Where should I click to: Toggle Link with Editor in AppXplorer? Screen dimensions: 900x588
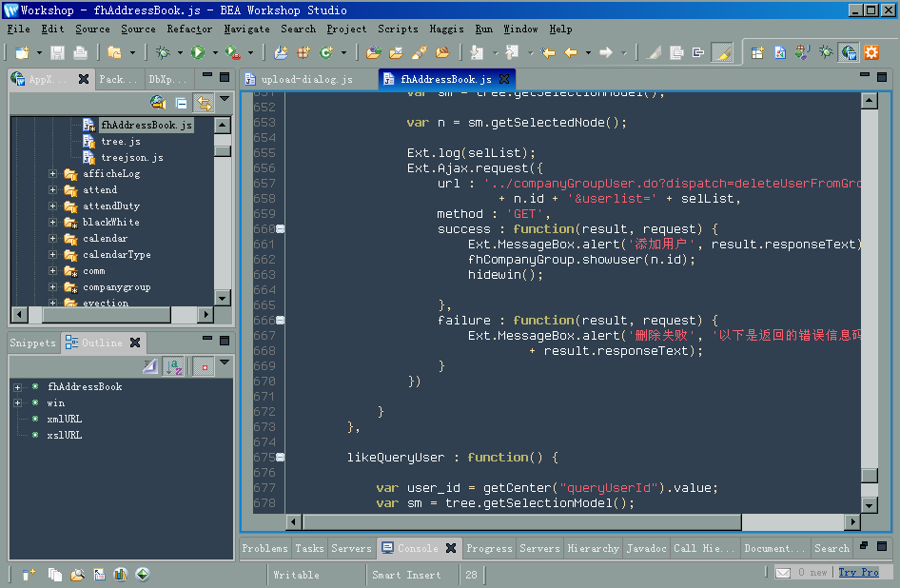[204, 104]
